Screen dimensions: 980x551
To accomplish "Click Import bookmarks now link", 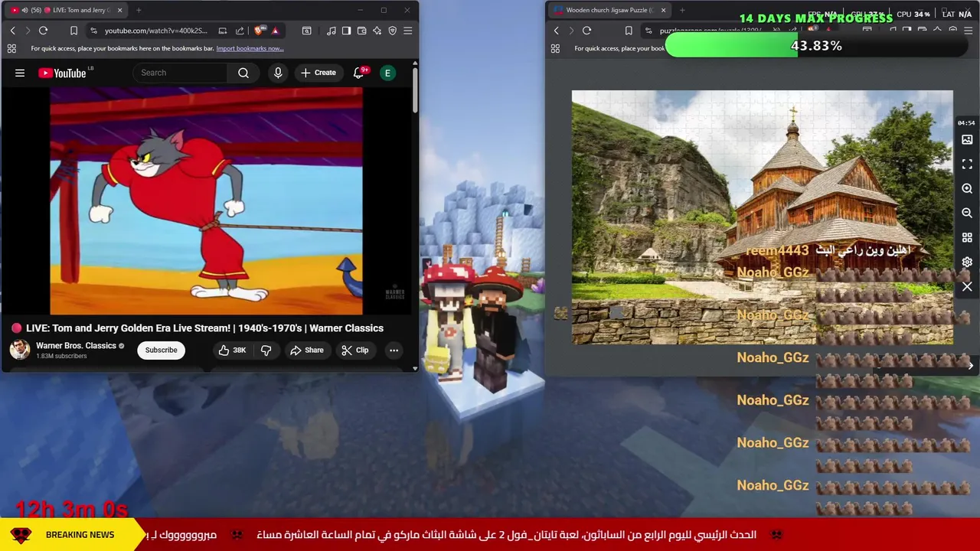I will (x=250, y=48).
